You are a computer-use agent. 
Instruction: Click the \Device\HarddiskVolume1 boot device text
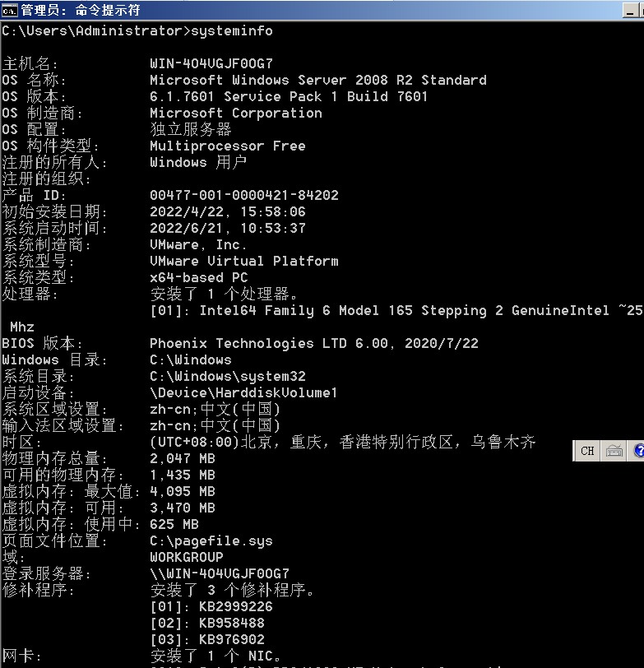click(x=243, y=392)
